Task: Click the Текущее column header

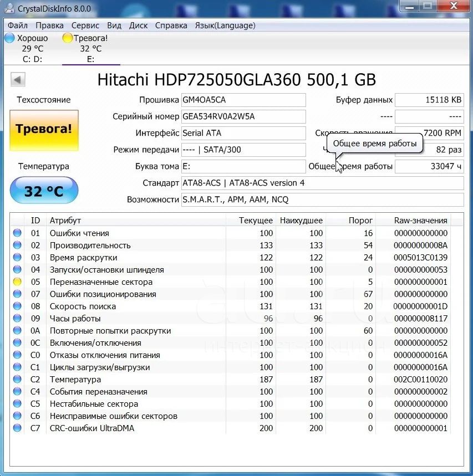Action: tap(251, 221)
